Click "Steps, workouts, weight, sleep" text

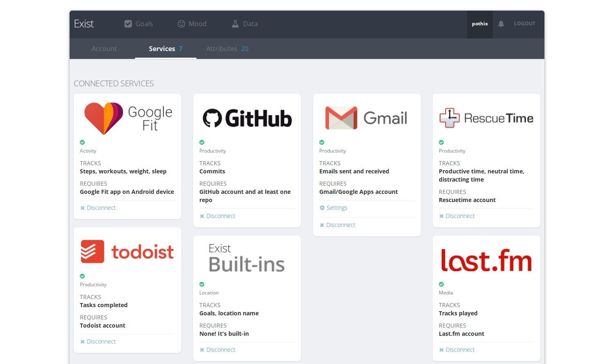point(123,171)
